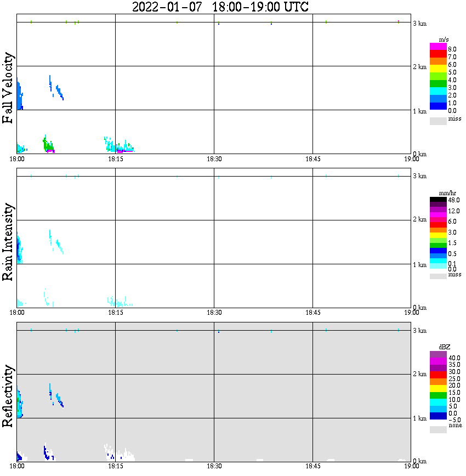This screenshot has width=466, height=476.
Task: Click 18:45 time label under Reflectivity
Action: 312,466
